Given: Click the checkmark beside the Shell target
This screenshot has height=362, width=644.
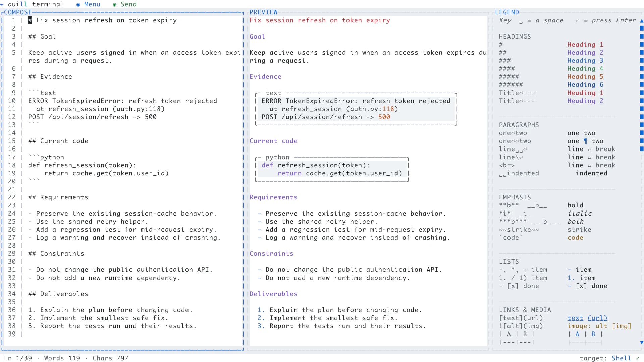Looking at the screenshot, I should click(638, 358).
